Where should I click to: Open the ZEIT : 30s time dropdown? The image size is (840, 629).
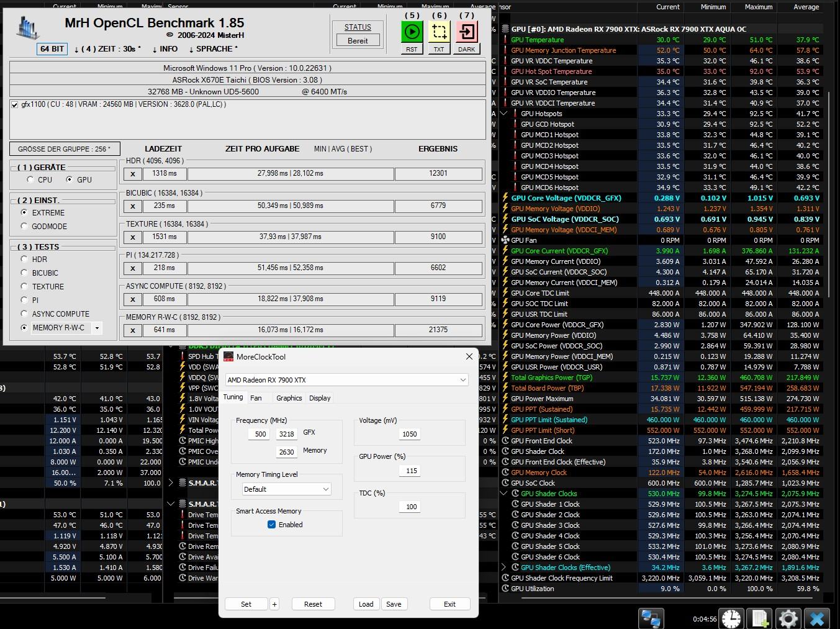[x=107, y=49]
